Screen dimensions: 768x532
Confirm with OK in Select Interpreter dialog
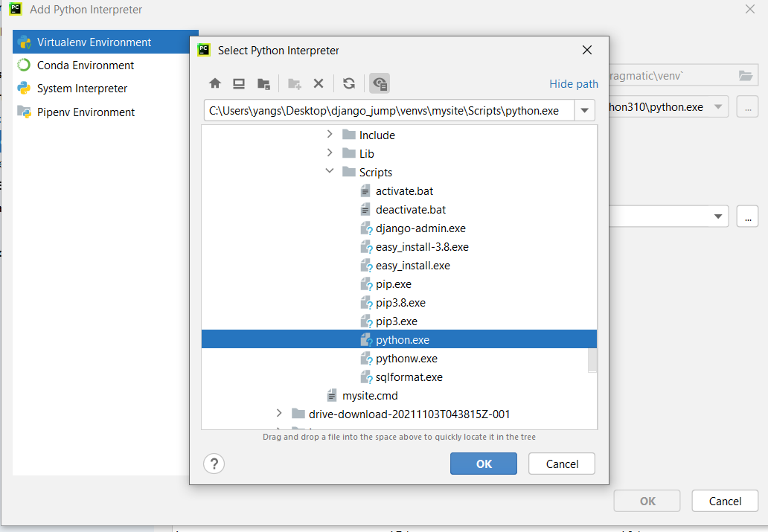point(484,464)
